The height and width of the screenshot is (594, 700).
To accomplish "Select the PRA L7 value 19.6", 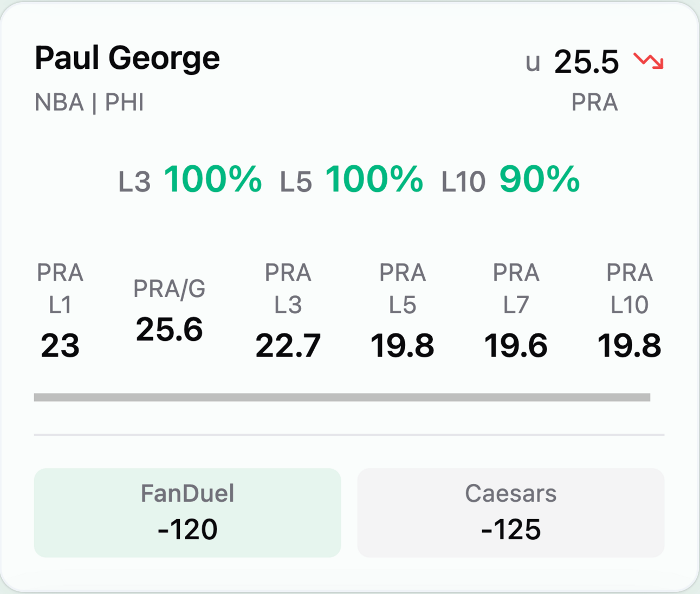I will pyautogui.click(x=516, y=346).
